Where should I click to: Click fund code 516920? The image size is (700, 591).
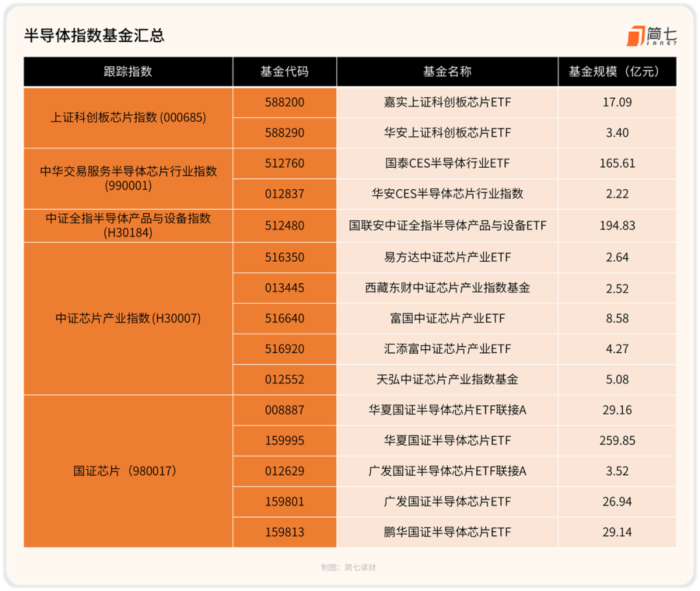click(285, 349)
